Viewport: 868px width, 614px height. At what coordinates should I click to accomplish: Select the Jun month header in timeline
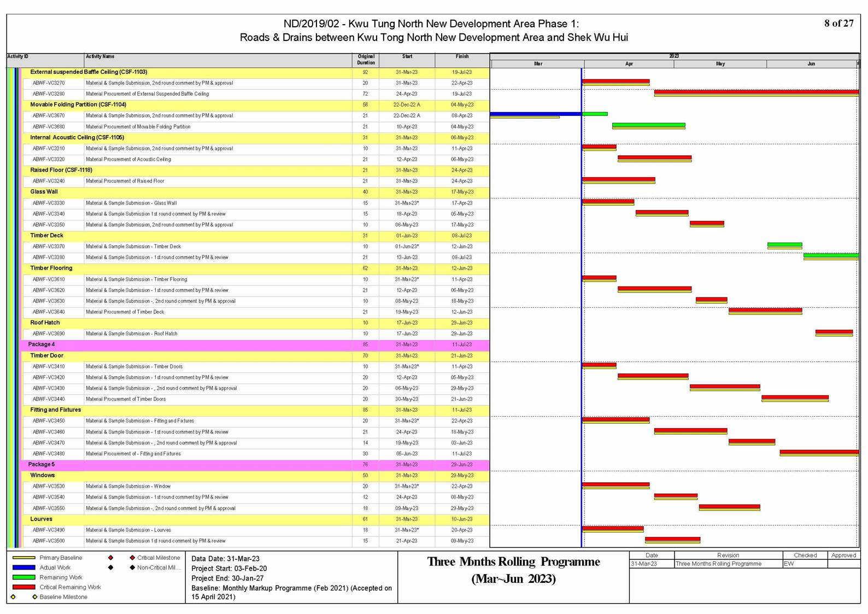click(x=811, y=64)
